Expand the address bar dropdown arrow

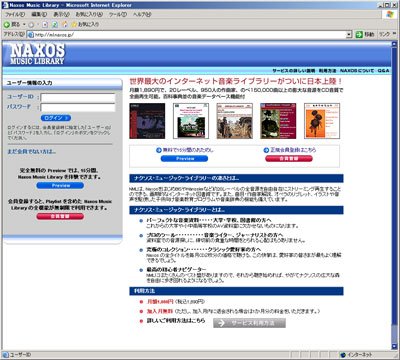coord(349,34)
